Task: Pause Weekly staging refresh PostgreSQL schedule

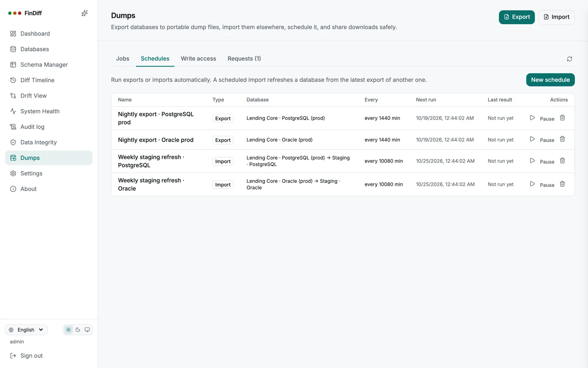Action: pos(547,162)
